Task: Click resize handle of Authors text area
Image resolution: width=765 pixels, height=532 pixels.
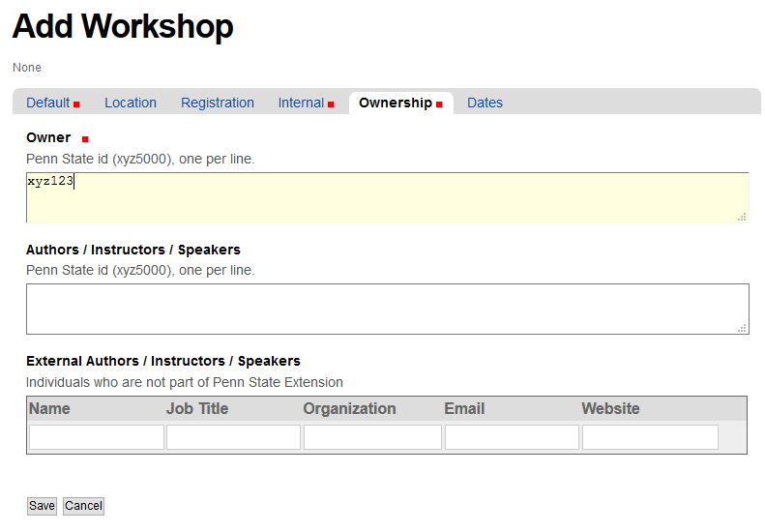Action: coord(742,329)
